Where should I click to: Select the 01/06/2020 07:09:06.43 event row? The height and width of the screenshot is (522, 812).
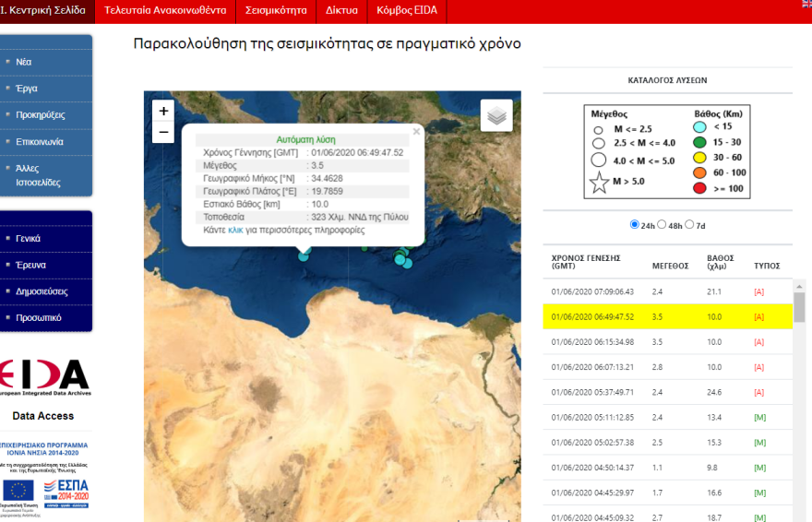pos(667,291)
